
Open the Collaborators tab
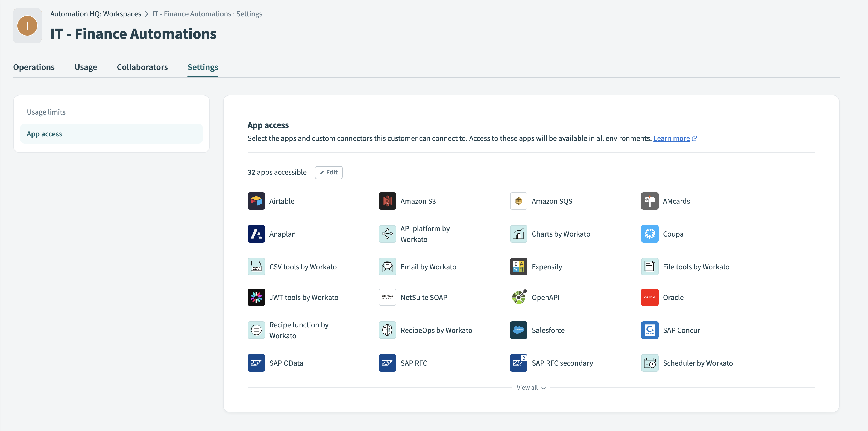coord(142,67)
